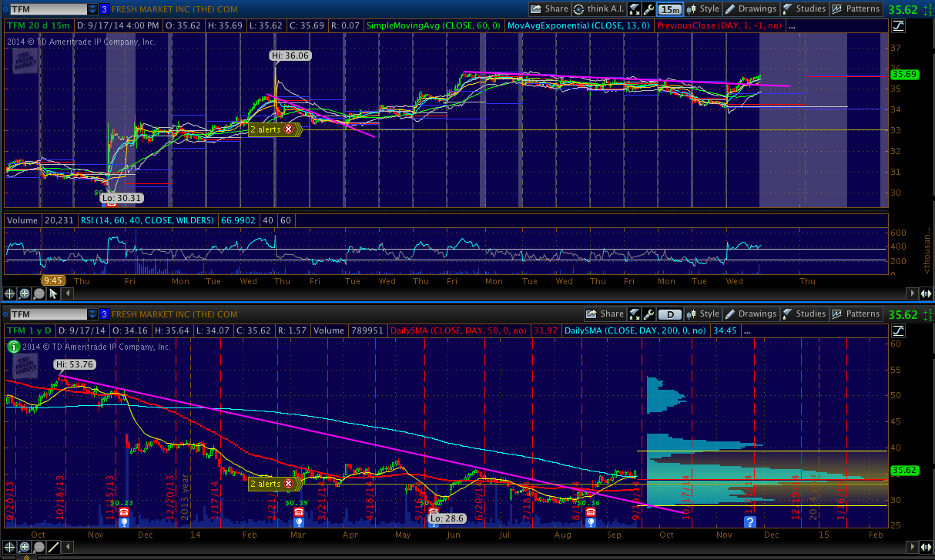This screenshot has height=560, width=935.
Task: Open the earnings phone icon near March
Action: pyautogui.click(x=298, y=512)
